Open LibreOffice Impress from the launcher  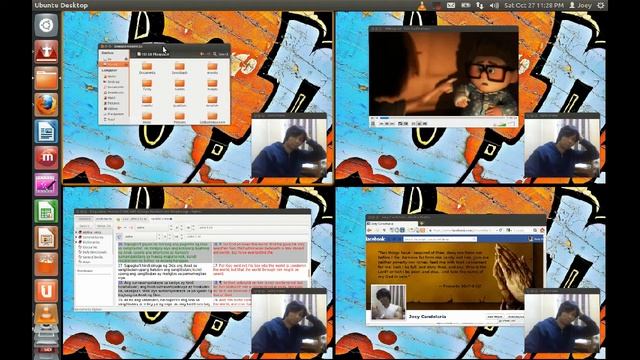(x=46, y=237)
